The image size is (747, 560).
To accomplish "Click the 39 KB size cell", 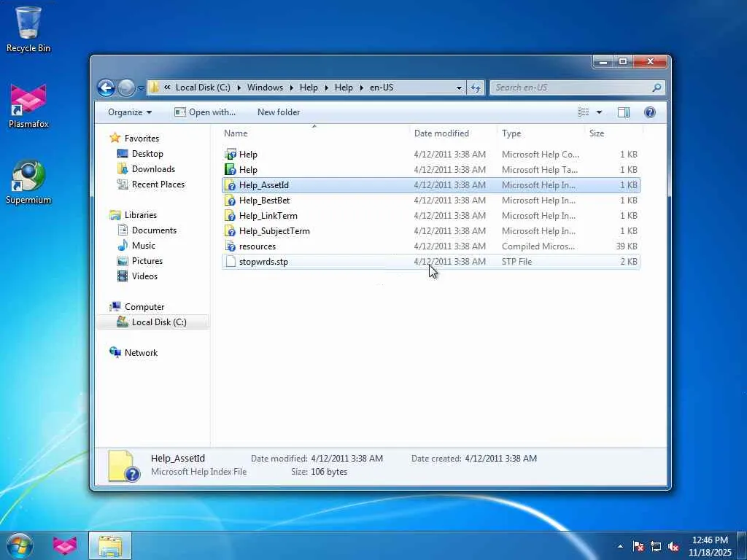I will (626, 246).
